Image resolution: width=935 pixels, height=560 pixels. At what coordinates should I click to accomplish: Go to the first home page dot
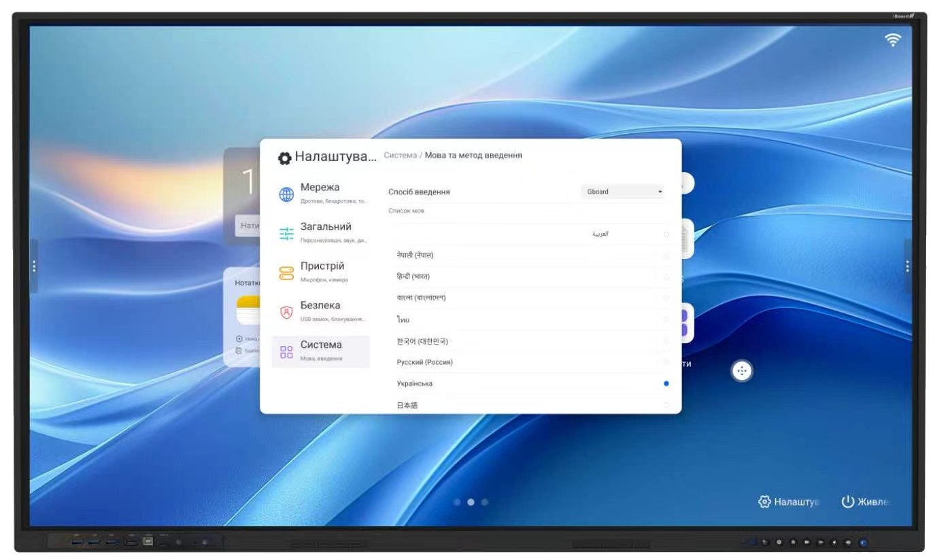457,502
